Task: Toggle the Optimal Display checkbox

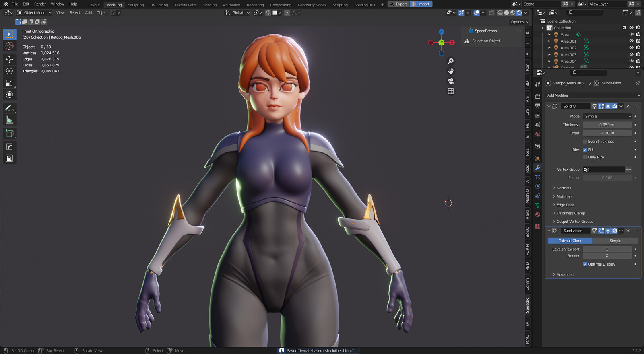Action: (585, 264)
